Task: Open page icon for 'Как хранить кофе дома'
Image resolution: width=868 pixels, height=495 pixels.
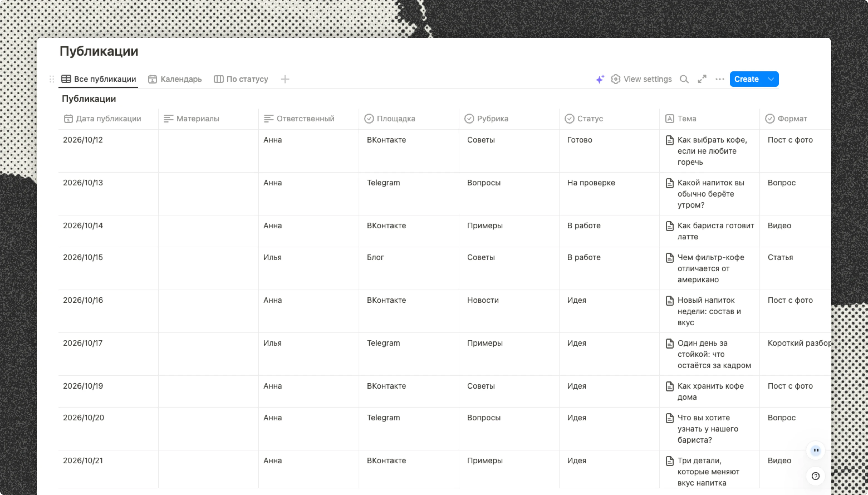Action: coord(670,386)
